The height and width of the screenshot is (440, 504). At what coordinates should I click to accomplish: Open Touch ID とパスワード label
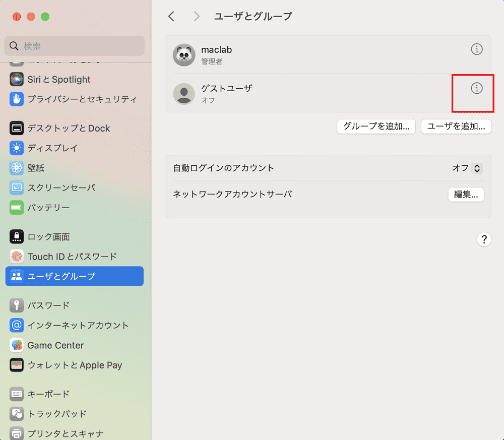(72, 257)
